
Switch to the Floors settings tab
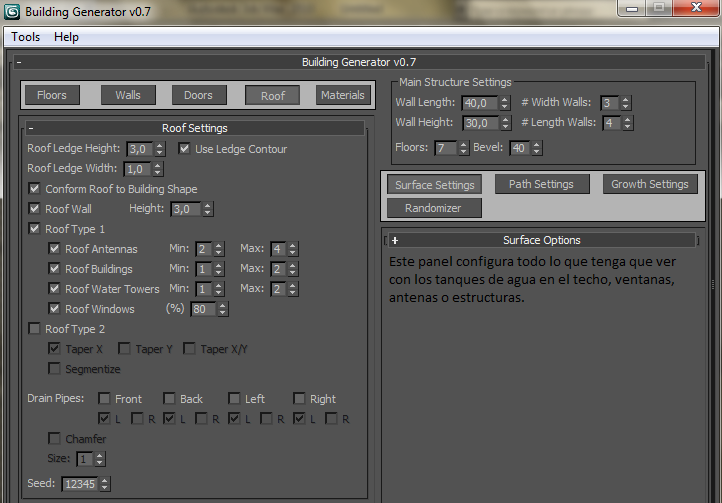point(52,95)
